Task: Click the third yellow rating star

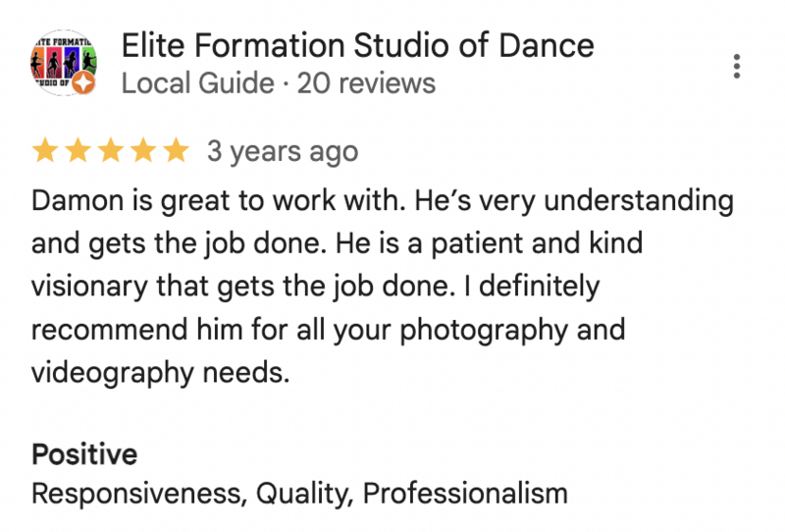Action: tap(111, 151)
